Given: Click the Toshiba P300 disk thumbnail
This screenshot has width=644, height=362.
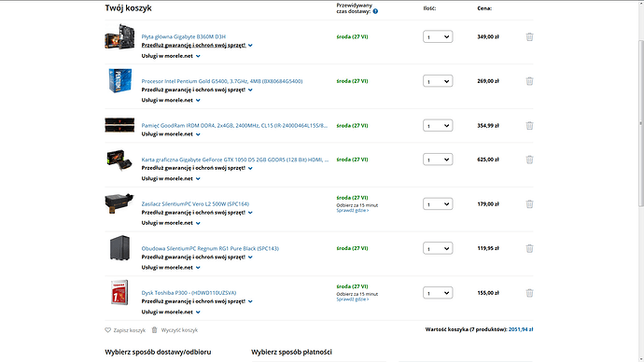Looking at the screenshot, I should pos(119,292).
